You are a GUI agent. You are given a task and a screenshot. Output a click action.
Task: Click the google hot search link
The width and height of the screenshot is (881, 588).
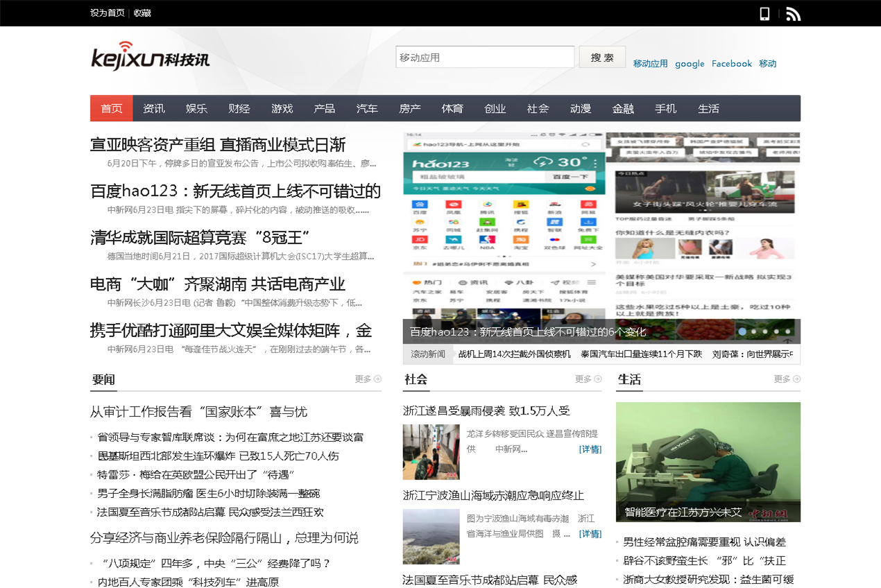tap(690, 64)
